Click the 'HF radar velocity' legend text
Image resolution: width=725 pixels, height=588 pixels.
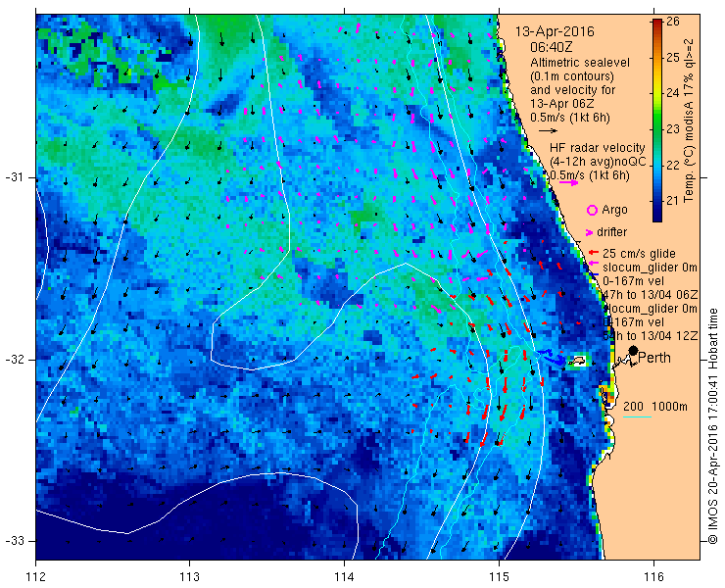tap(598, 148)
